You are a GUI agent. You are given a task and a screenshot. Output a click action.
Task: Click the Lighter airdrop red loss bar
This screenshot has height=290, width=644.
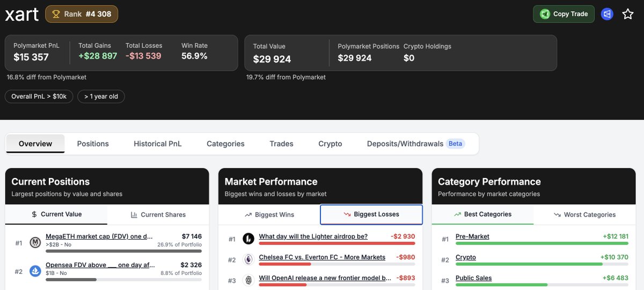coord(337,243)
